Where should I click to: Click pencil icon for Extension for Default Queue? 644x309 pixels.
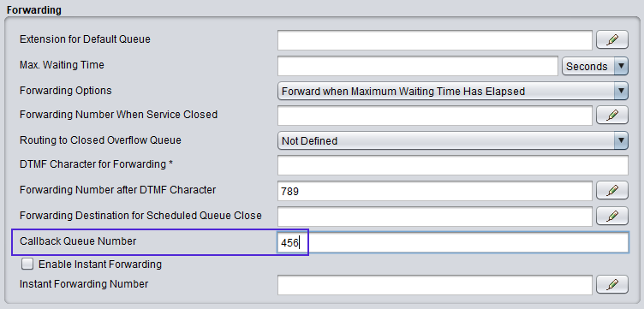click(x=612, y=40)
